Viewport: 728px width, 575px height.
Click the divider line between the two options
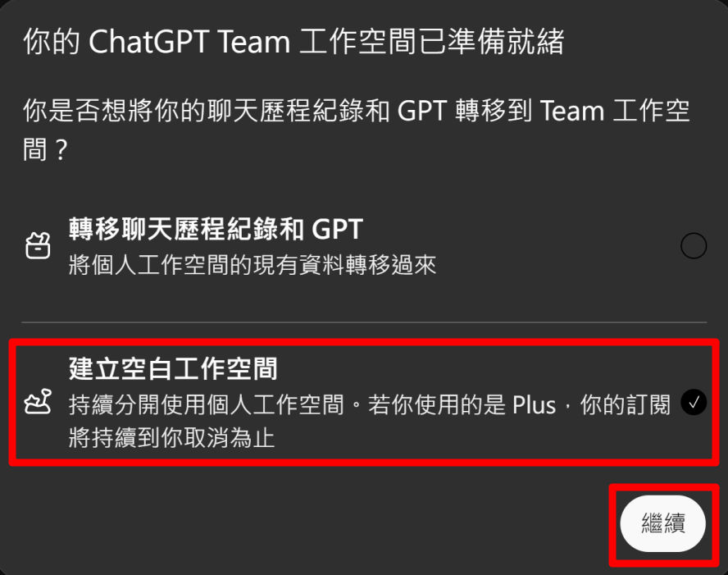pyautogui.click(x=364, y=322)
